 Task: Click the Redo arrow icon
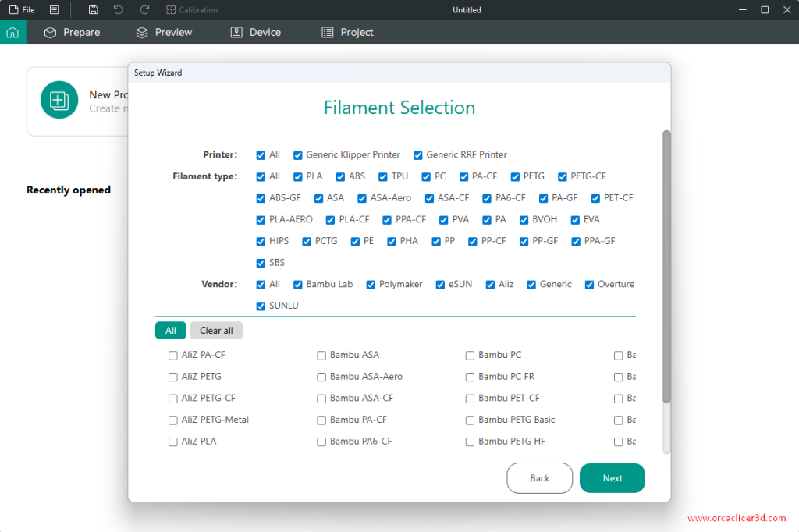click(144, 10)
